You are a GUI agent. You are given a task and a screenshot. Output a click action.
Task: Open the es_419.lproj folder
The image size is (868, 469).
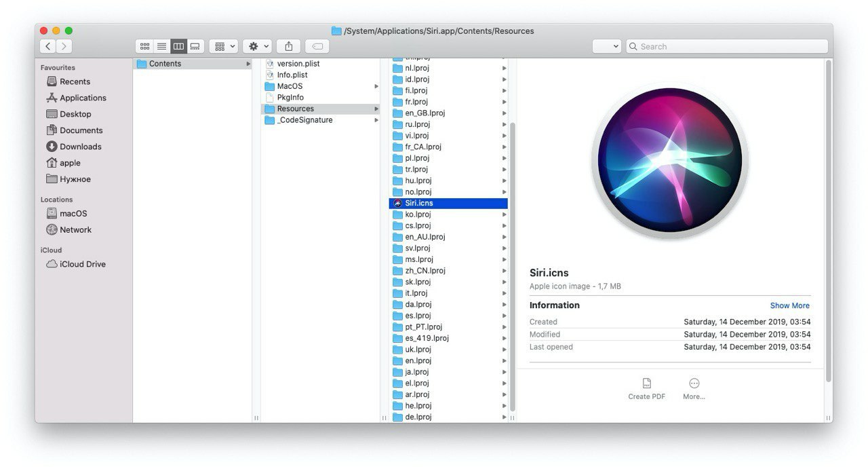pyautogui.click(x=448, y=338)
